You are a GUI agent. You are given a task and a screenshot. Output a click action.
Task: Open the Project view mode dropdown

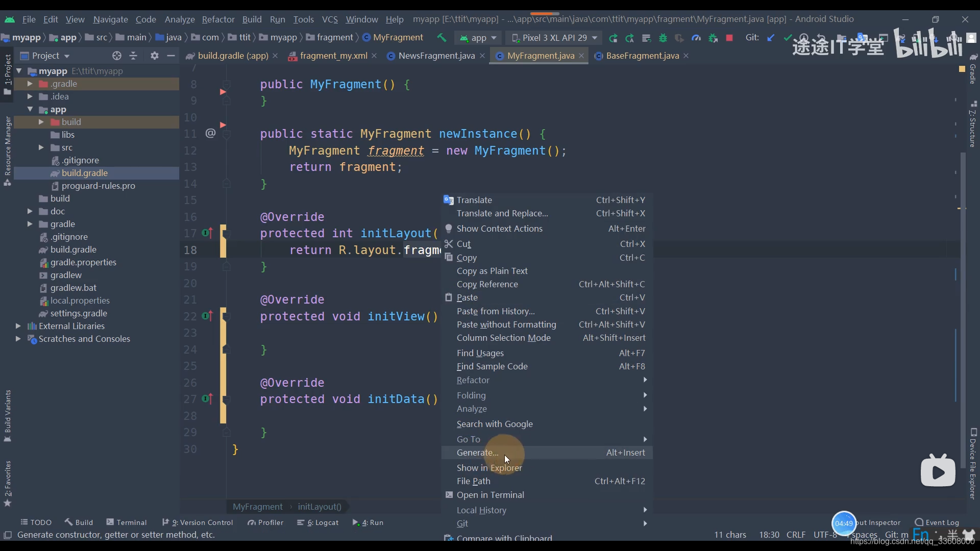click(x=45, y=56)
